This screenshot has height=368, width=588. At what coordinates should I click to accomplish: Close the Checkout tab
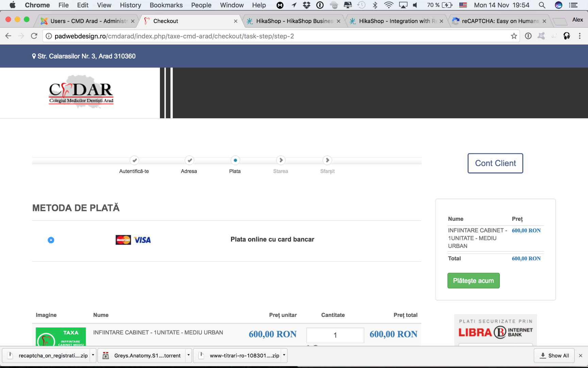[235, 21]
